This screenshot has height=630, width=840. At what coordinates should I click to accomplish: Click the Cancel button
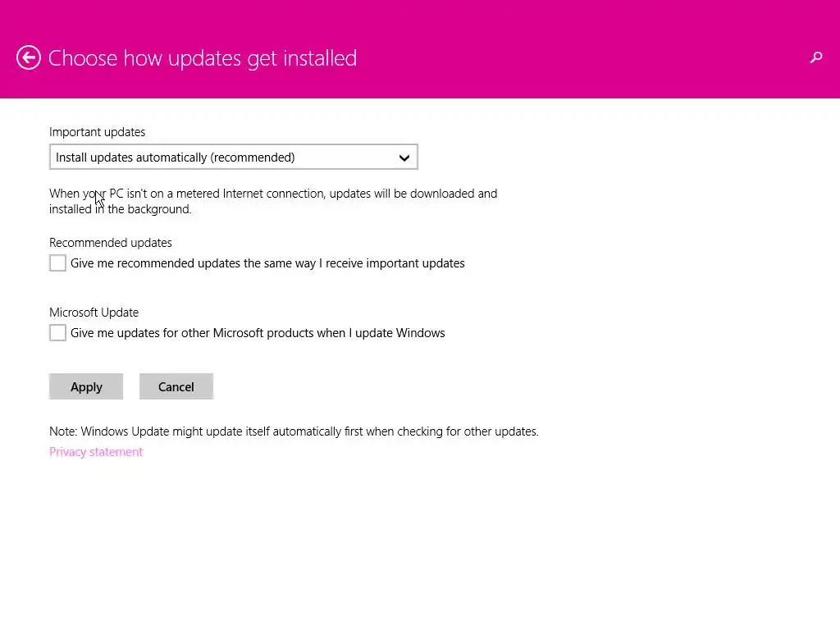pyautogui.click(x=176, y=386)
